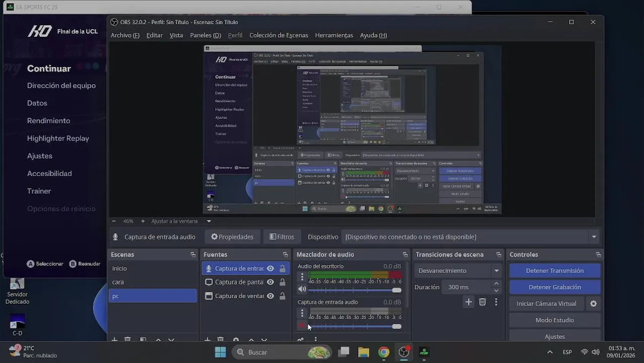Open the Archivo menu
644x363 pixels.
tap(125, 35)
